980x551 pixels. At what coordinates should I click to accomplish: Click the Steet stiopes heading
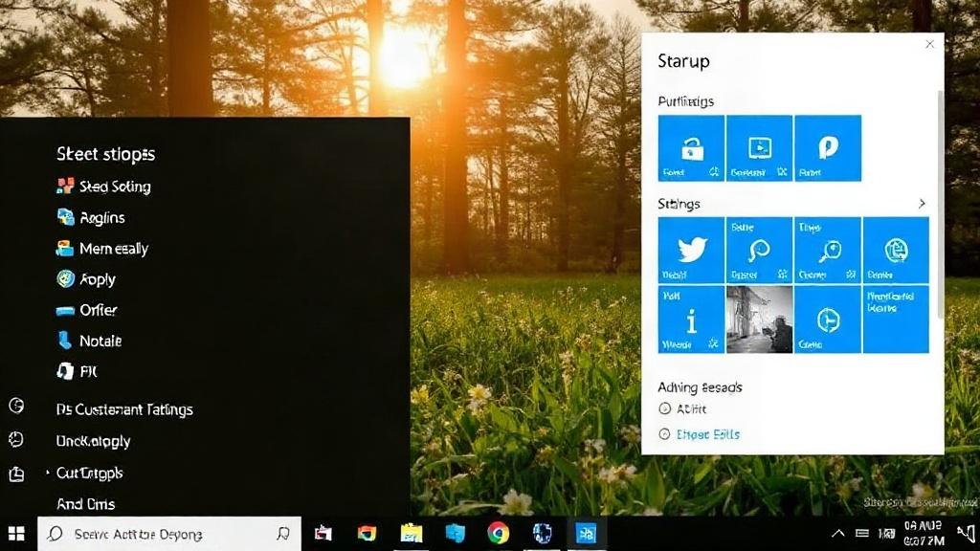coord(105,154)
